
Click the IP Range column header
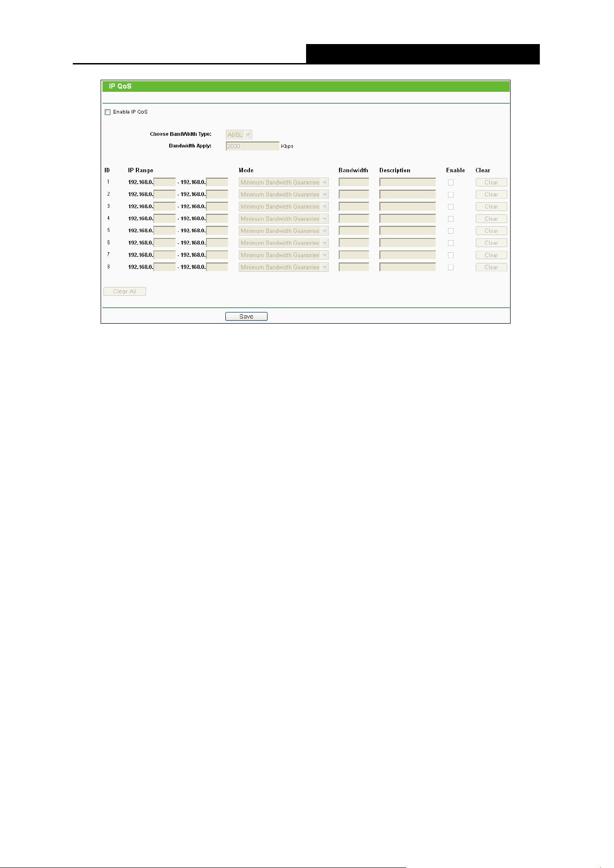point(141,171)
